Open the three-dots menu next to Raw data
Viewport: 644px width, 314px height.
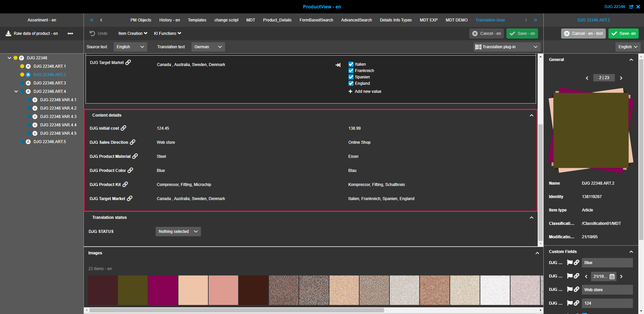click(x=70, y=34)
